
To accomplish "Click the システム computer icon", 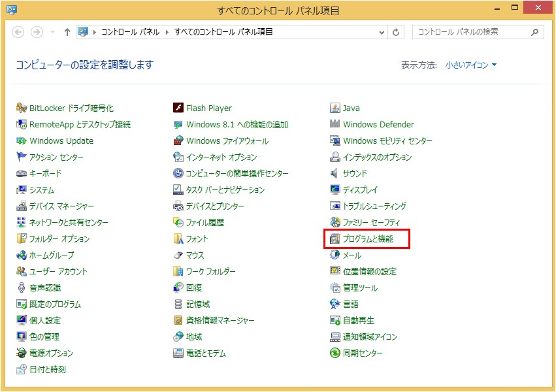I will pos(22,189).
